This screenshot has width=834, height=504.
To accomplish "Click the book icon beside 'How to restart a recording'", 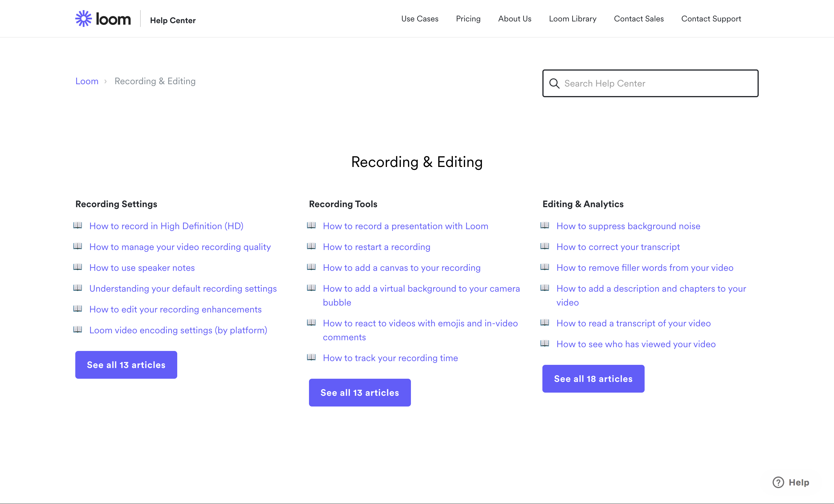I will point(311,246).
